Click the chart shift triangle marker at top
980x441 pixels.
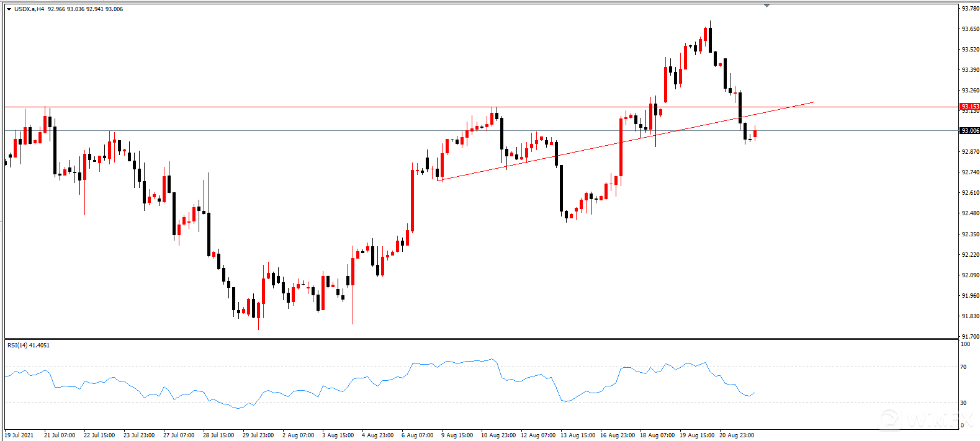[767, 6]
